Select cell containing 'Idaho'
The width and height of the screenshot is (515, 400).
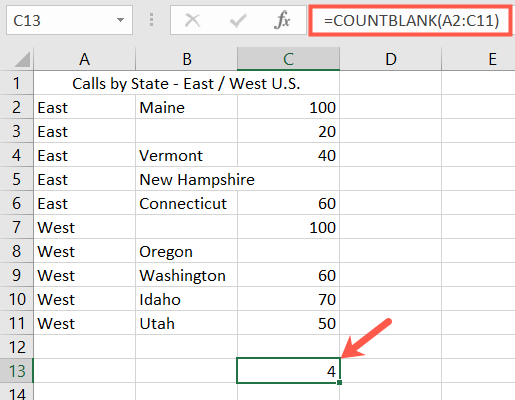coord(187,299)
